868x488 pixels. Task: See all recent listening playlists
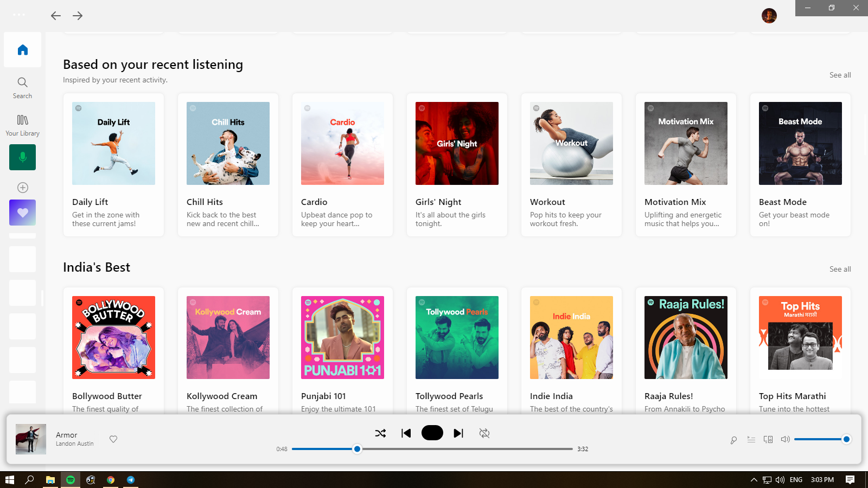[x=840, y=75]
